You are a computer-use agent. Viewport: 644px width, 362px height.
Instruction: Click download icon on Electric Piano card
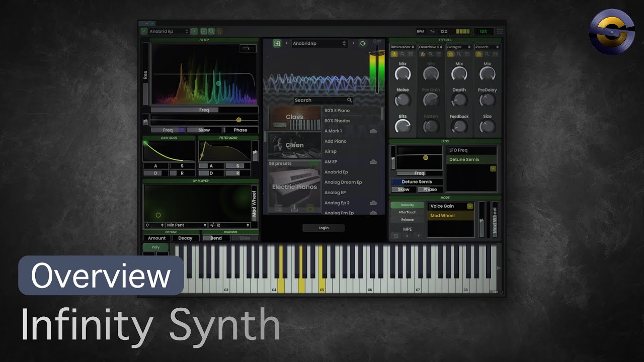click(x=295, y=208)
